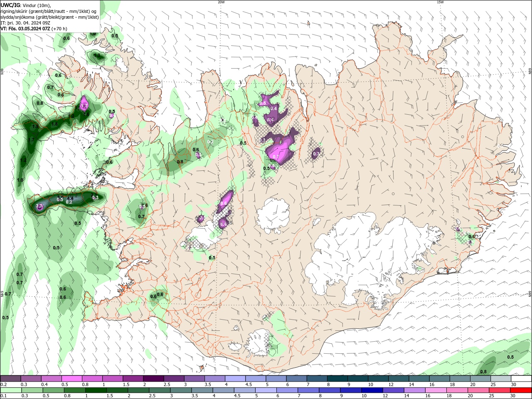Click the 'IT: Þri. 30. 04. 2024 09Z' line

pyautogui.click(x=25, y=23)
